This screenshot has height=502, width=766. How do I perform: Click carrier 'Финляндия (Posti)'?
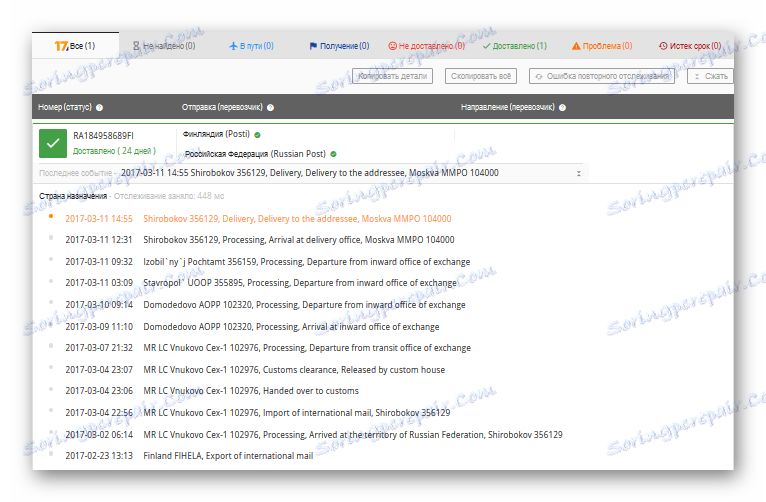tap(216, 134)
